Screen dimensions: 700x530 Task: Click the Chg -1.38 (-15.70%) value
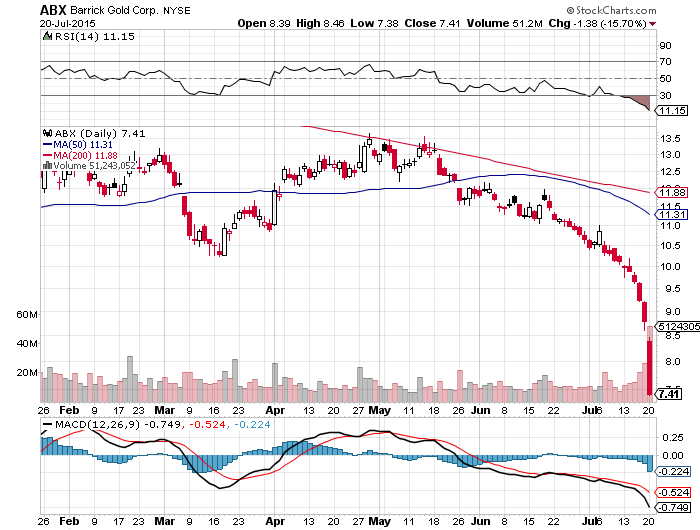pos(597,23)
